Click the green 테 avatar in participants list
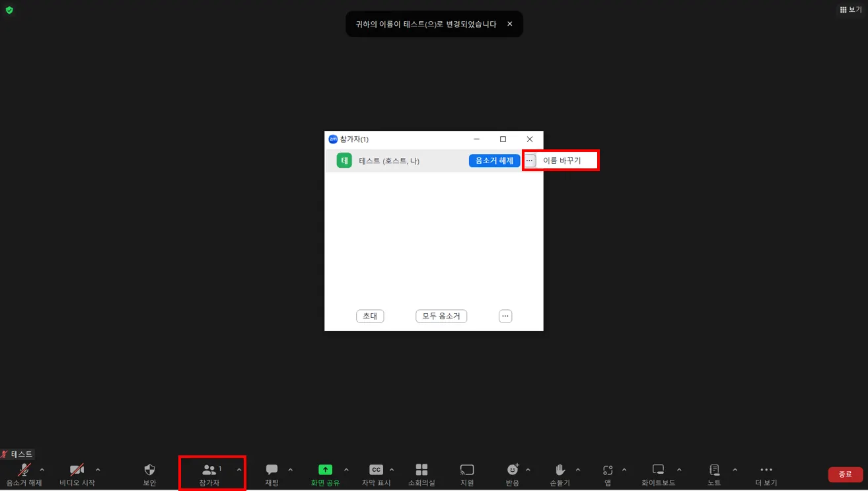The width and height of the screenshot is (868, 491). [344, 161]
